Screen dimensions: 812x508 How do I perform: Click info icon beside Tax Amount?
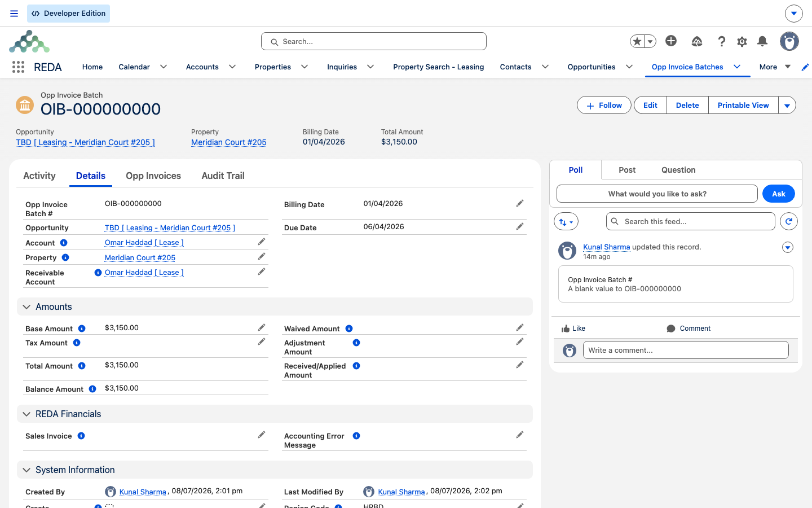(77, 343)
